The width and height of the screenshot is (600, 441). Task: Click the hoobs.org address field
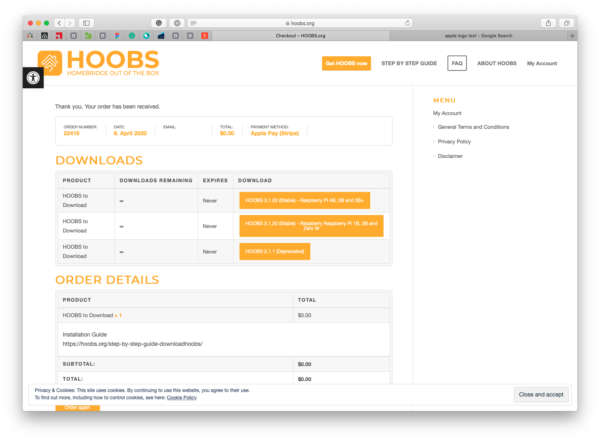coord(300,23)
